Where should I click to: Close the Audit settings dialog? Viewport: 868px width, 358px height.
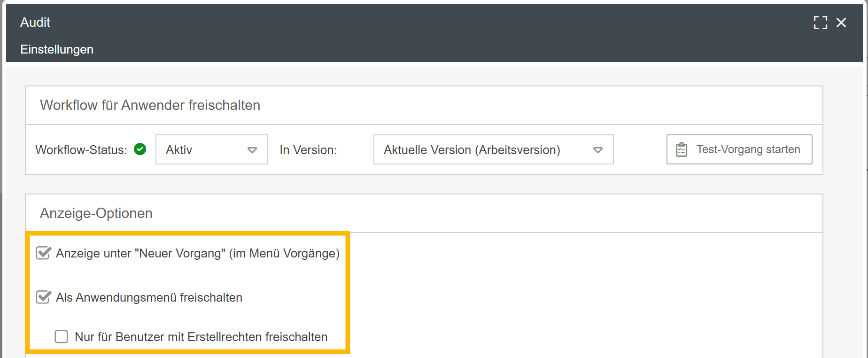click(x=841, y=23)
